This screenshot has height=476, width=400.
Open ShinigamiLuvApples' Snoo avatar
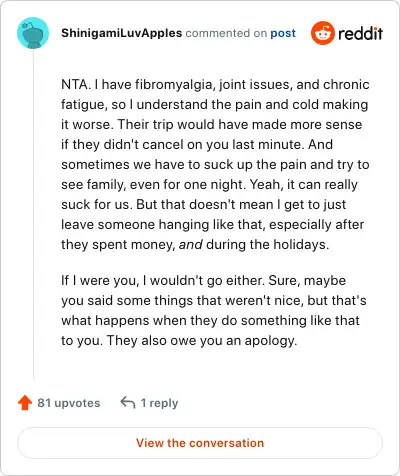click(x=33, y=33)
